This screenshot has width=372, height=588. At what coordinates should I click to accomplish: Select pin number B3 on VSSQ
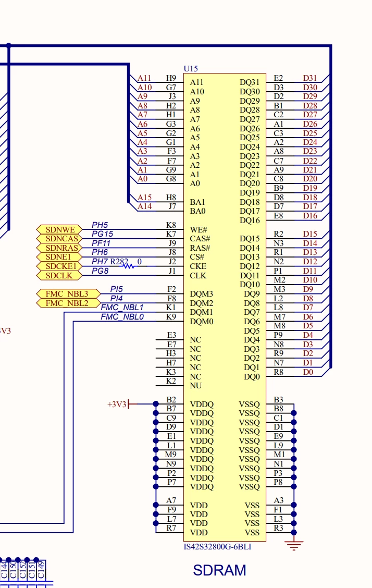pyautogui.click(x=278, y=400)
